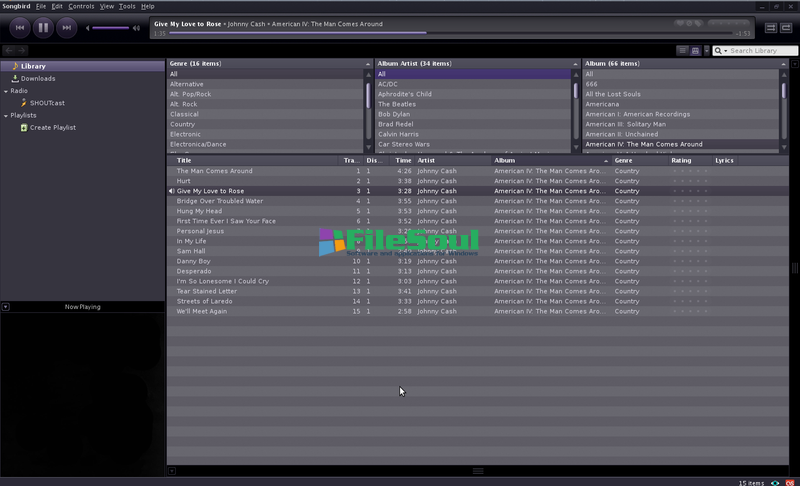This screenshot has height=486, width=800.
Task: Go to the previous track
Action: [x=19, y=28]
